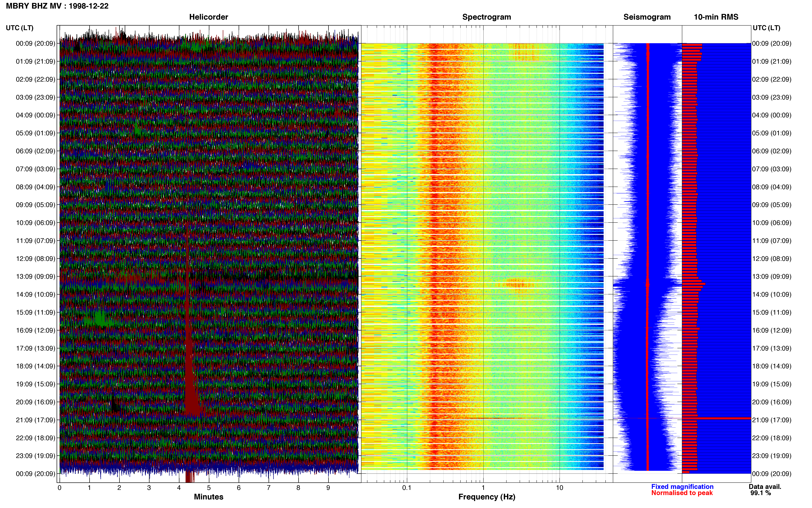Select the Spectrogram panel heading

[487, 17]
